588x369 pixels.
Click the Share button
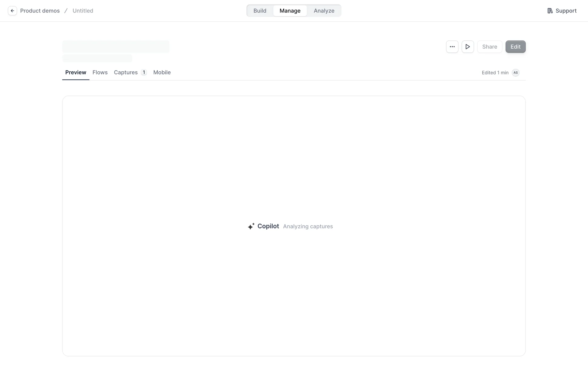(x=489, y=47)
